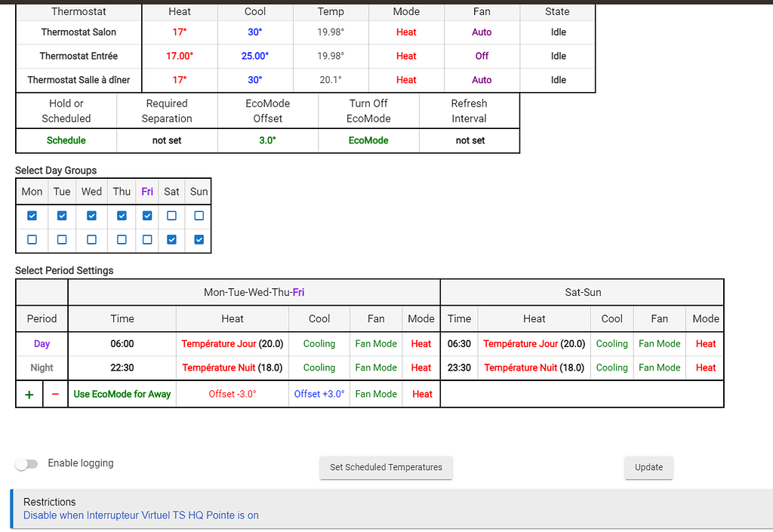Enable the logging toggle

26,463
